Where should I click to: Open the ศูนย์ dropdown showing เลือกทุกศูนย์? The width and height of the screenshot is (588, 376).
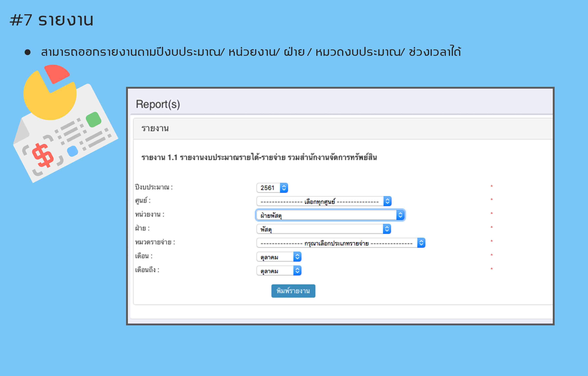319,201
